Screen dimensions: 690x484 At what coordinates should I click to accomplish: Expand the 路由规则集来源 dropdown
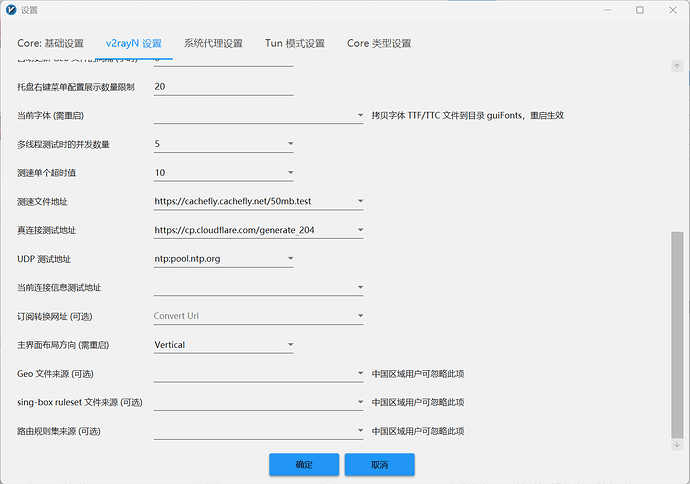tap(360, 431)
